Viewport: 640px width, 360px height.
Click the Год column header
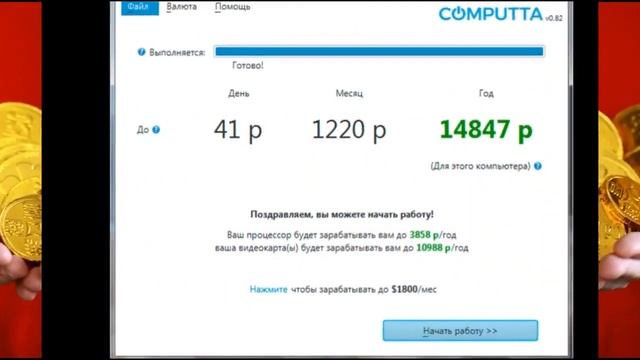[486, 93]
